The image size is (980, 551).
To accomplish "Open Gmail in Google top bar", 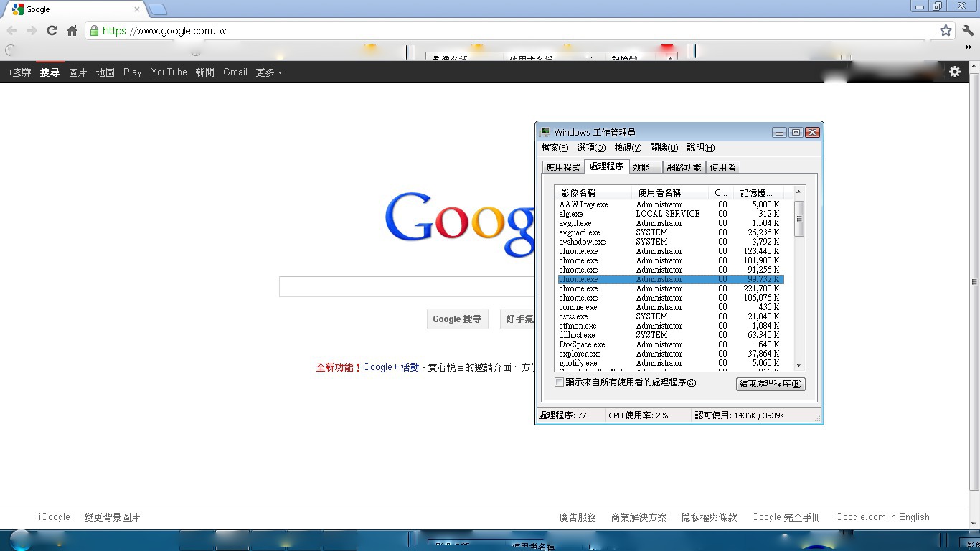I will [235, 72].
